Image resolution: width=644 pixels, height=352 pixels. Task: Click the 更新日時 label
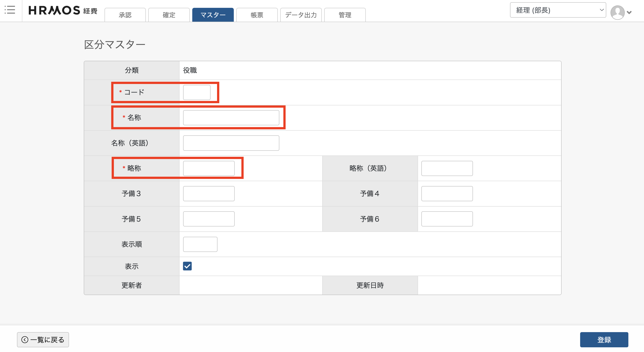pos(370,285)
